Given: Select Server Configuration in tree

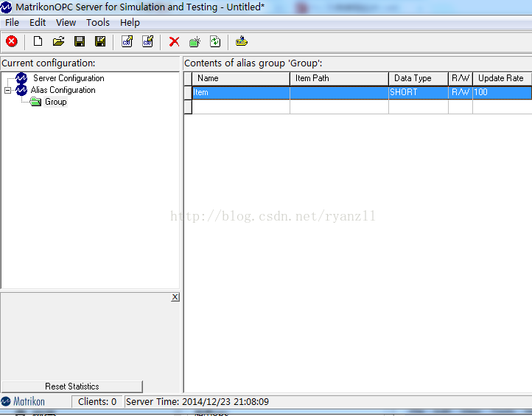Looking at the screenshot, I should (x=69, y=78).
